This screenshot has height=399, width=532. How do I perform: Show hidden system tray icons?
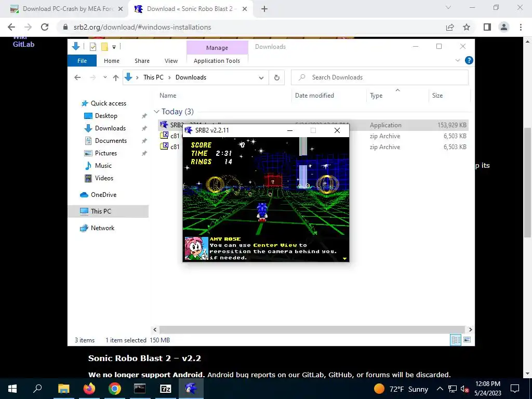tap(440, 389)
